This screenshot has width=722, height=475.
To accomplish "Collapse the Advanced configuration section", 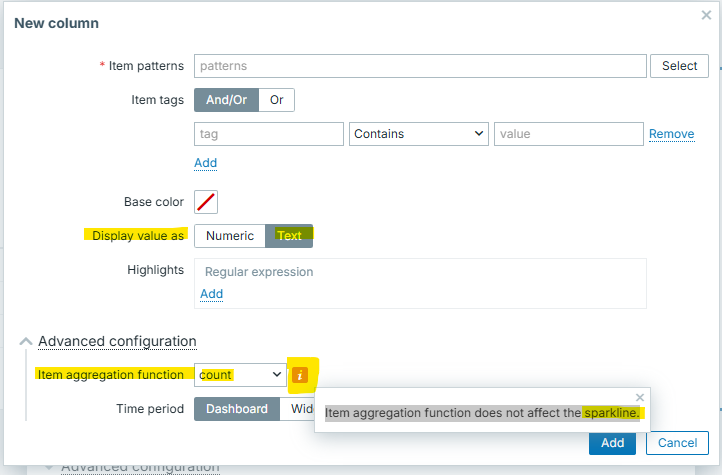I will [26, 342].
